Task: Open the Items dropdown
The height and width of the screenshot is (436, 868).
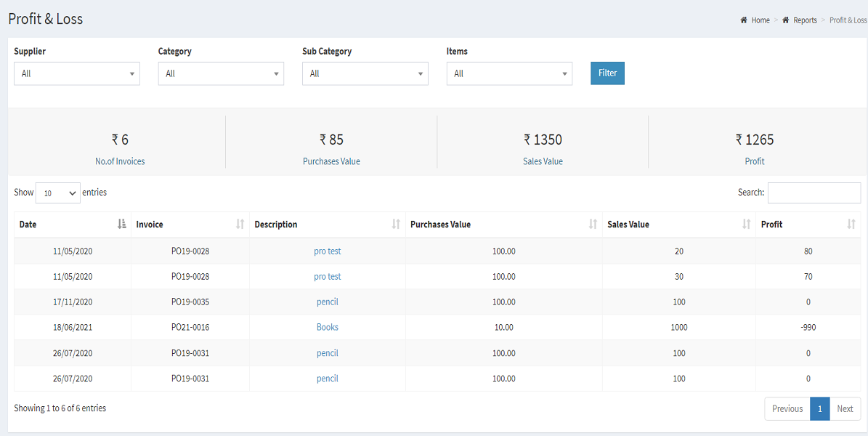Action: pos(509,73)
